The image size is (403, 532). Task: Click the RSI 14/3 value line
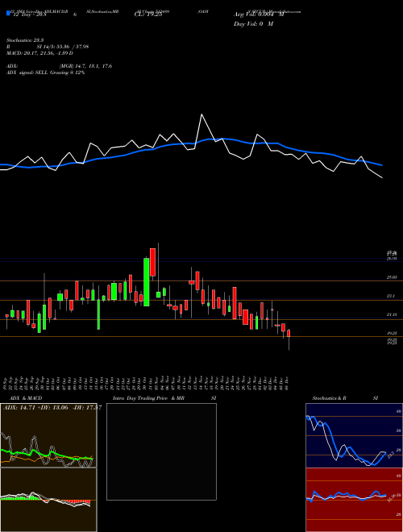(x=48, y=47)
